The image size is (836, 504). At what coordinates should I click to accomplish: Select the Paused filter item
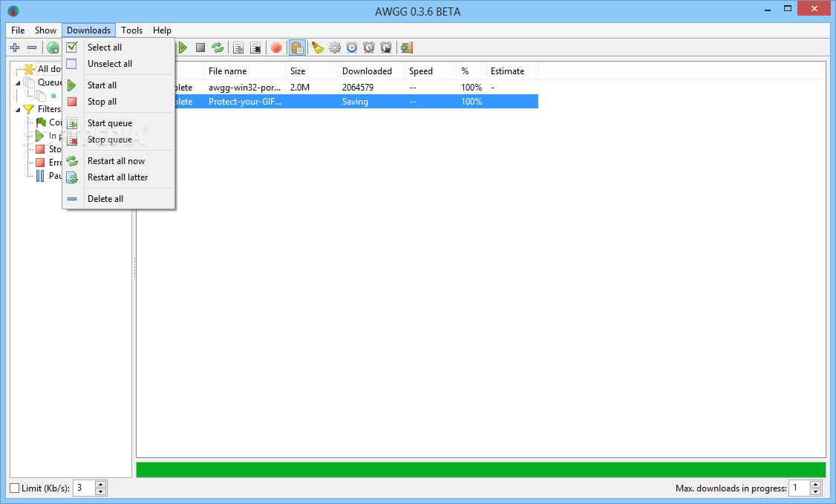(x=48, y=175)
